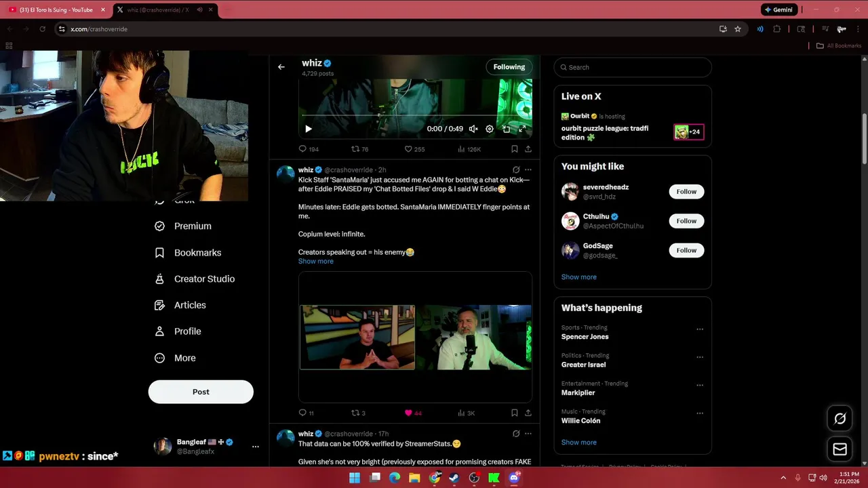Click the Post button
Screen dimensions: 868x488
(201, 392)
